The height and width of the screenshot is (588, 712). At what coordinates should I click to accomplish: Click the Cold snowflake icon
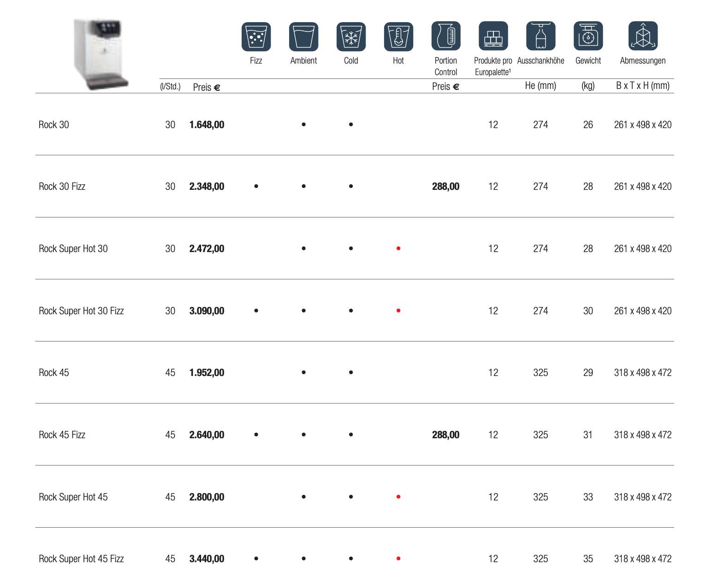(x=351, y=36)
